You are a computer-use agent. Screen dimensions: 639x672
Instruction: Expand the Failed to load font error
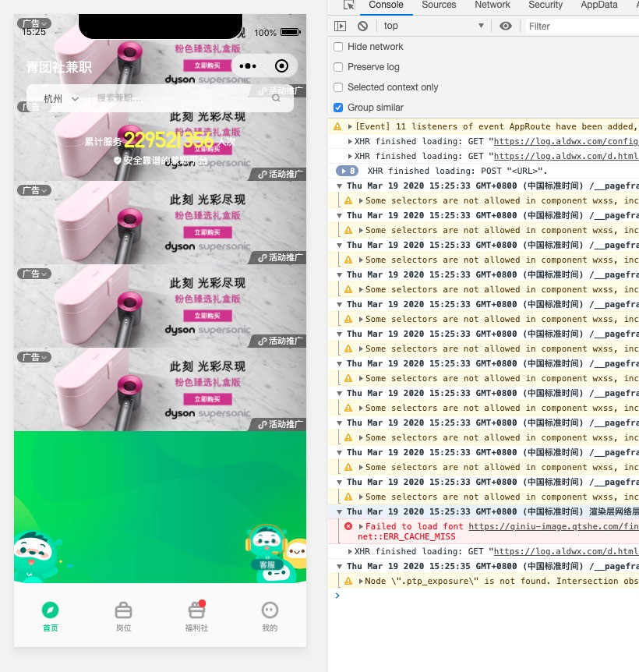pos(361,526)
